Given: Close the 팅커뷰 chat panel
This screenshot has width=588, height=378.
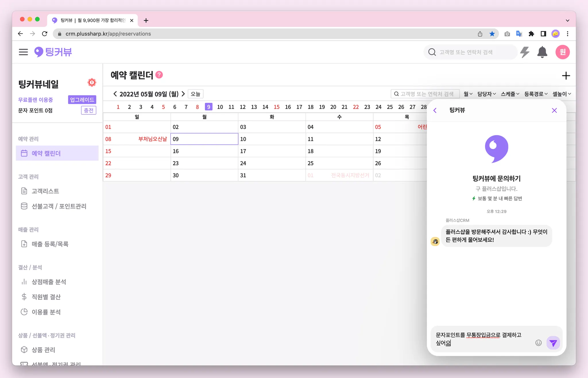Looking at the screenshot, I should [x=554, y=110].
